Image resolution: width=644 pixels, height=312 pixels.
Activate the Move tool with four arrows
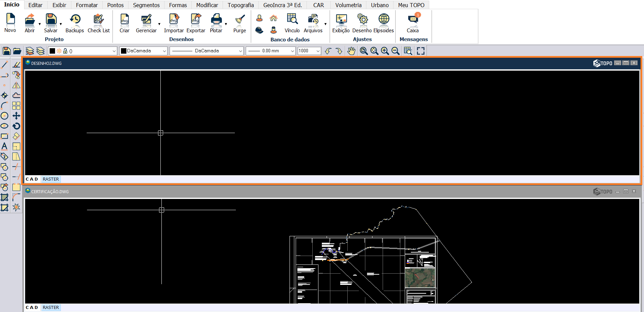(16, 116)
